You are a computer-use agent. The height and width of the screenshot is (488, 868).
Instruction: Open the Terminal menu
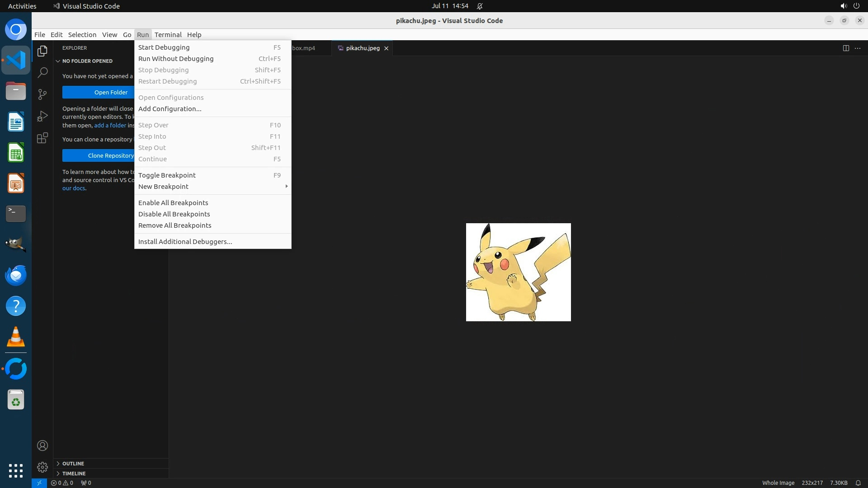coord(168,35)
